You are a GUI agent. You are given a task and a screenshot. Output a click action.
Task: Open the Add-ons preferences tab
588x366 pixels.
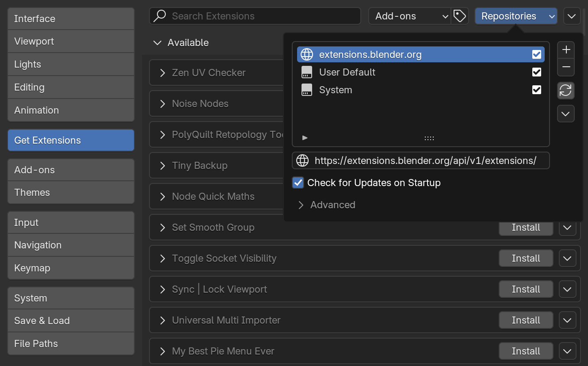click(71, 170)
